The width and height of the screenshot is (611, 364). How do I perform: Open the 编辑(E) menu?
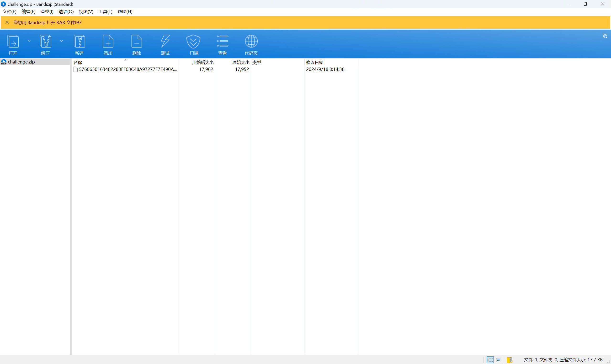pos(28,11)
